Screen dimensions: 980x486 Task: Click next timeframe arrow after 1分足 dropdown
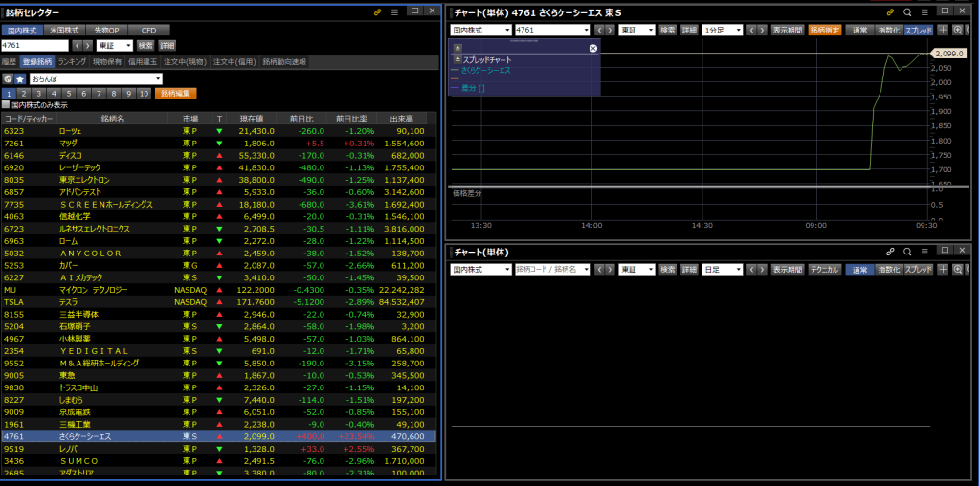point(763,30)
